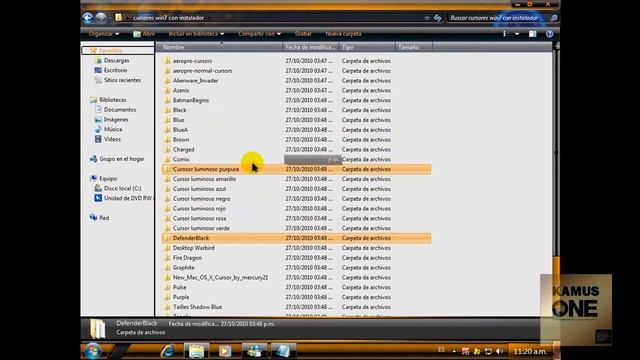
Task: Sort by the Tipo column header
Action: tap(367, 47)
